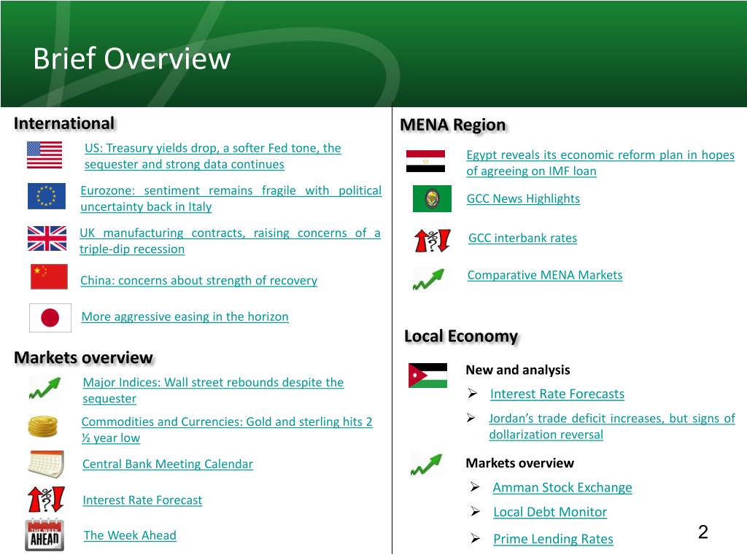This screenshot has width=747, height=560.
Task: Open Commodities and Currencies link
Action: tap(227, 429)
